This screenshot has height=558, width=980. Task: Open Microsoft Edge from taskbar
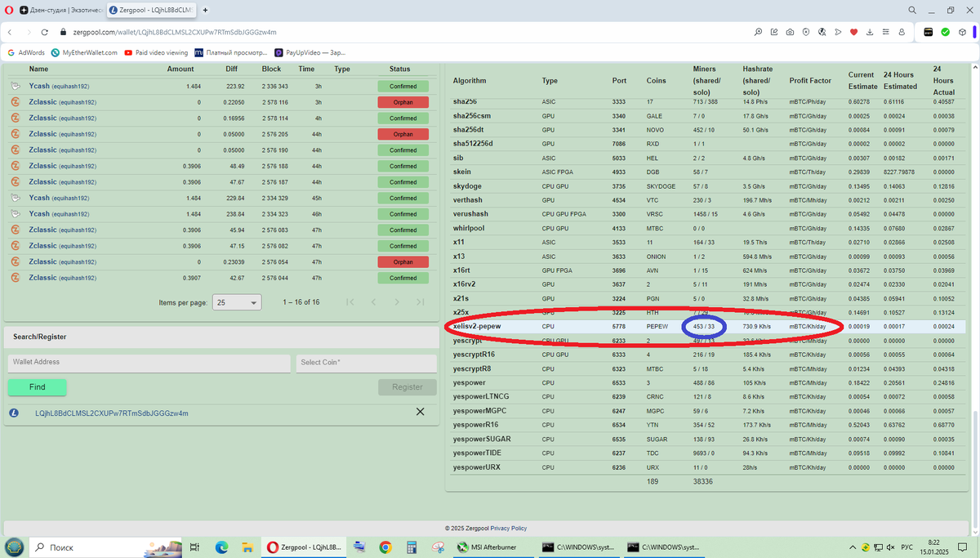point(222,547)
